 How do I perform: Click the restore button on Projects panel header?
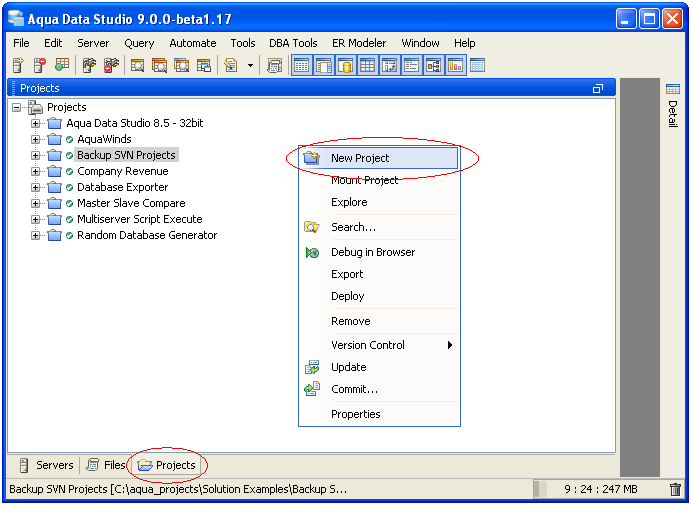point(598,89)
